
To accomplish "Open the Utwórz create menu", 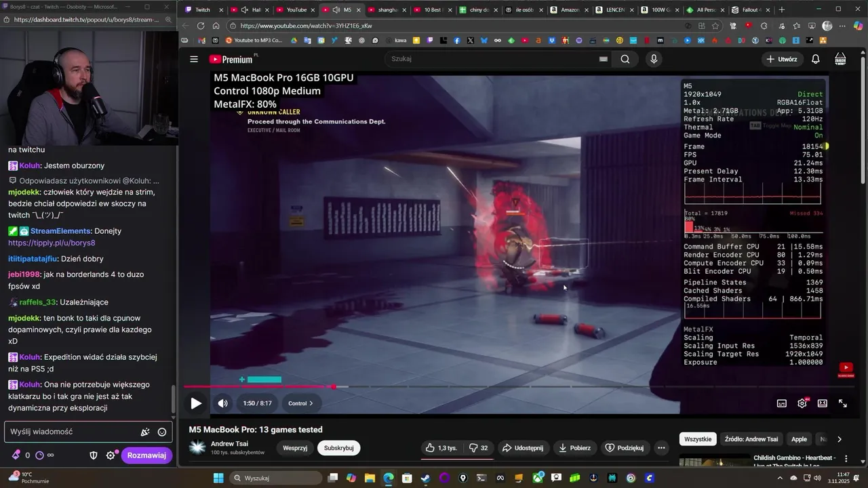I will pos(782,59).
